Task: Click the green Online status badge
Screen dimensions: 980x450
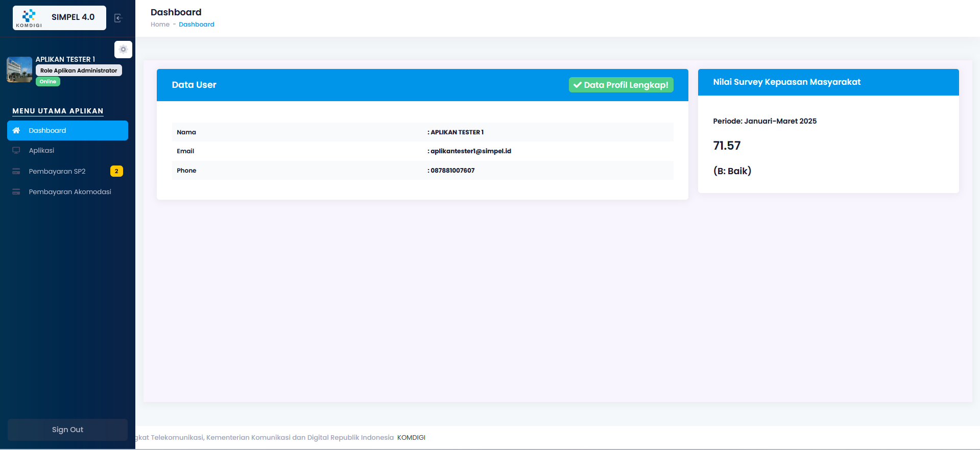Action: pyautogui.click(x=48, y=82)
